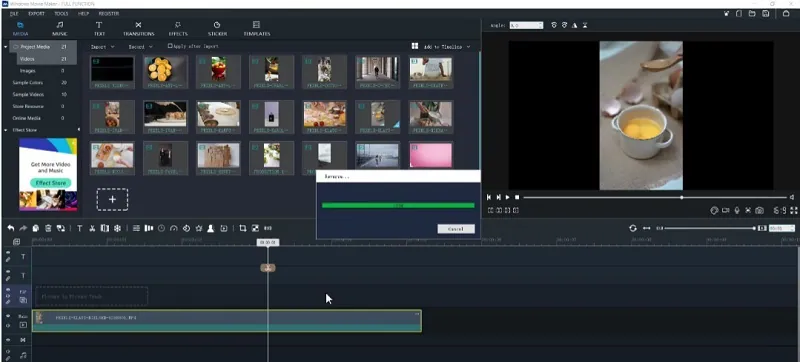Open the REGISTER menu

pos(109,14)
